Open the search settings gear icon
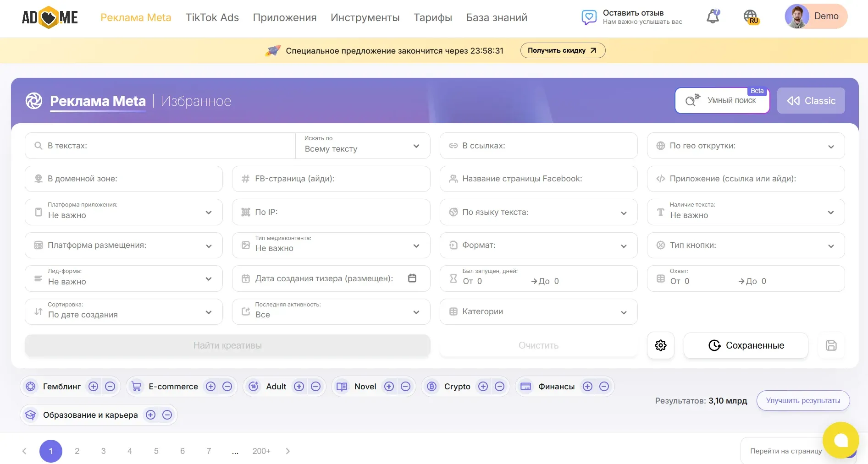 660,345
